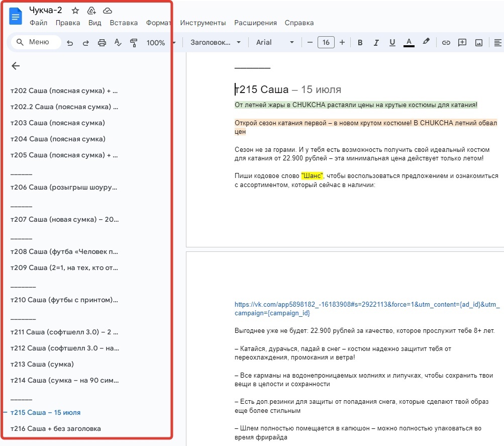This screenshot has height=446, width=504.
Task: Click the move to Drive folder icon
Action: [91, 11]
